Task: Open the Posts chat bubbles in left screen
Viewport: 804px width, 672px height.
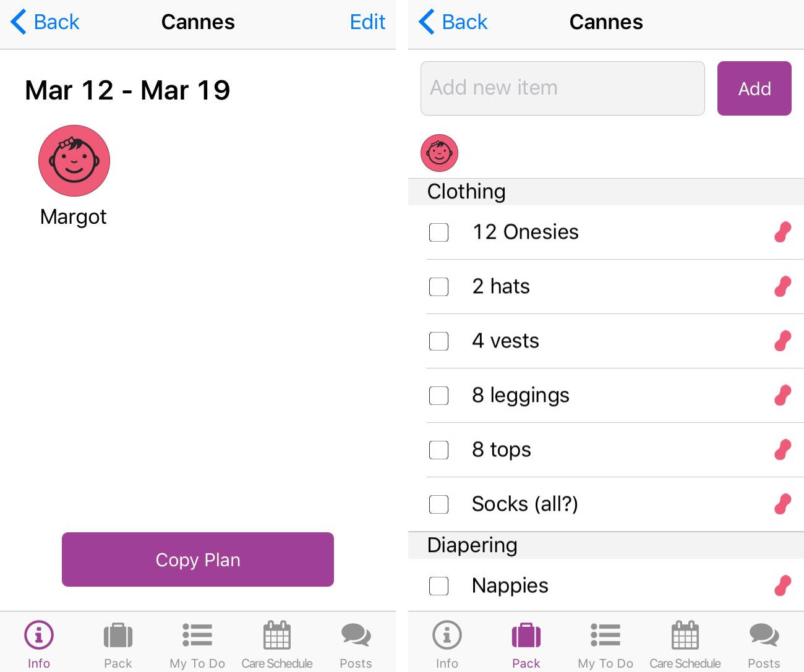Action: (x=356, y=645)
